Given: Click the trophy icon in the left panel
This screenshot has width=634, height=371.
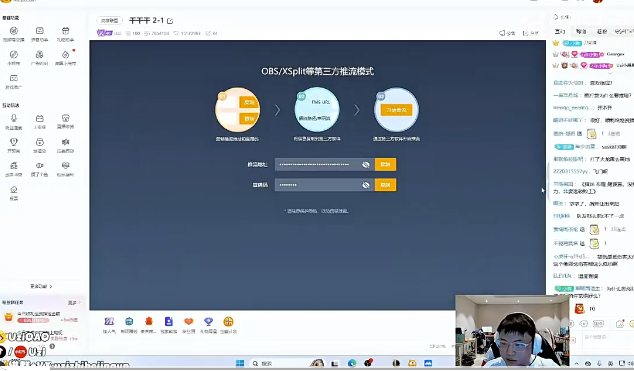Looking at the screenshot, I should (x=14, y=142).
